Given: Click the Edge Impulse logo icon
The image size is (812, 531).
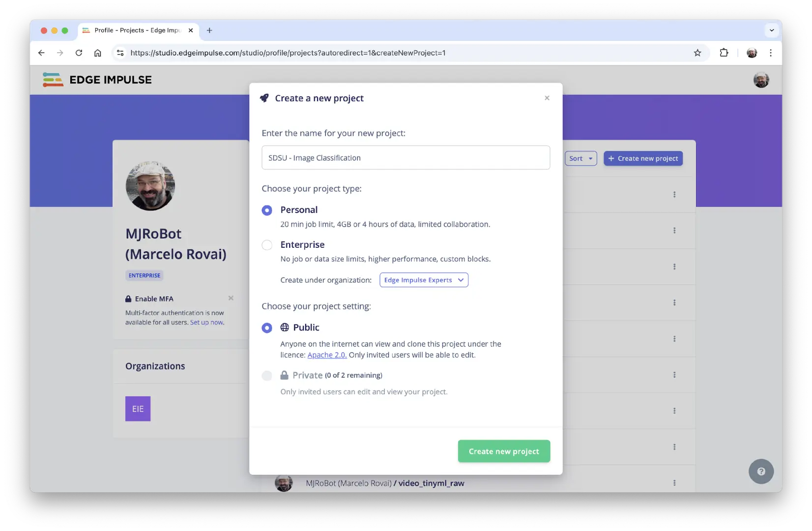Looking at the screenshot, I should [x=53, y=80].
